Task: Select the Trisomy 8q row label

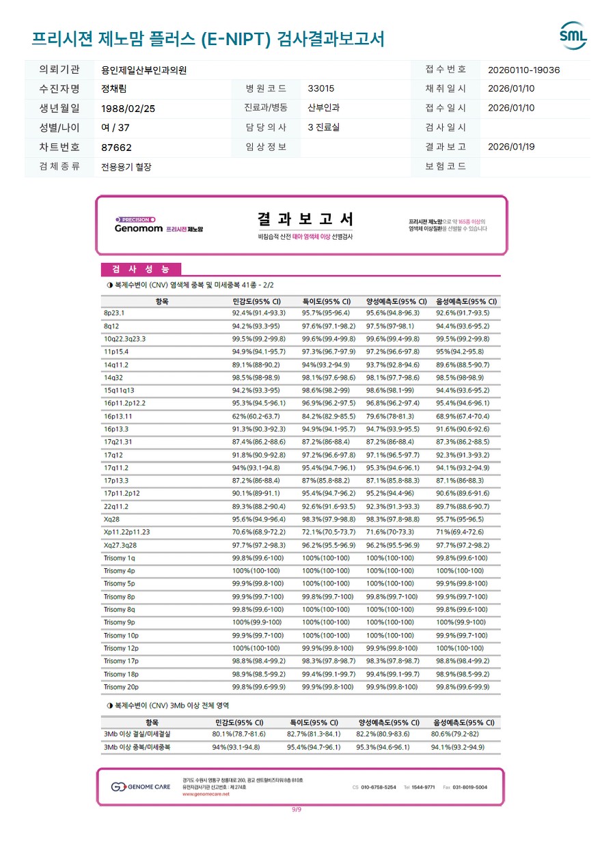Action: [119, 609]
